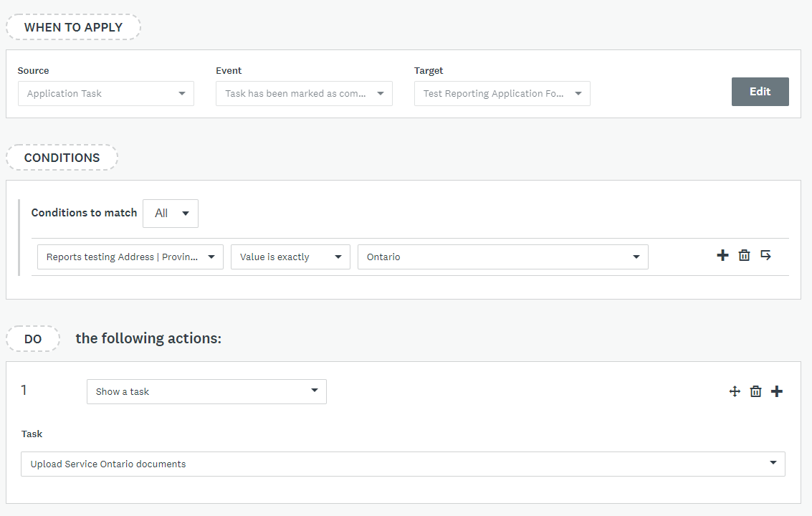Click the Conditions to match label
Image resolution: width=812 pixels, height=516 pixels.
[84, 213]
